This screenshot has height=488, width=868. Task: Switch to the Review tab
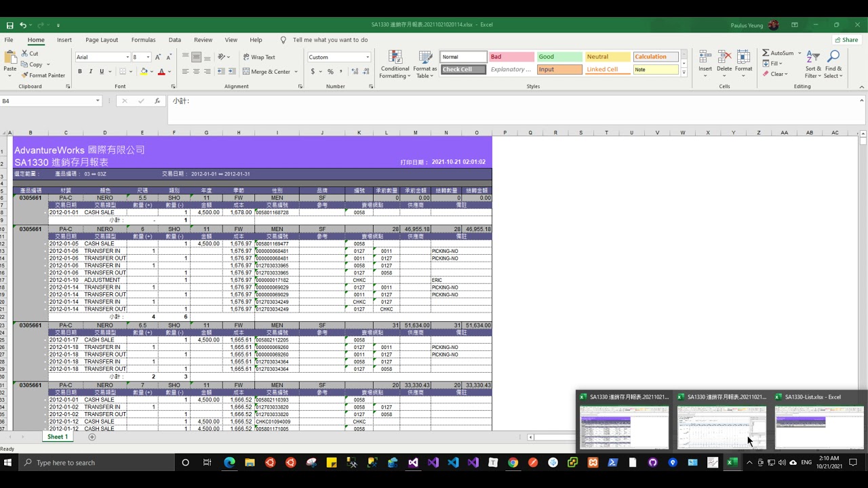coord(203,40)
